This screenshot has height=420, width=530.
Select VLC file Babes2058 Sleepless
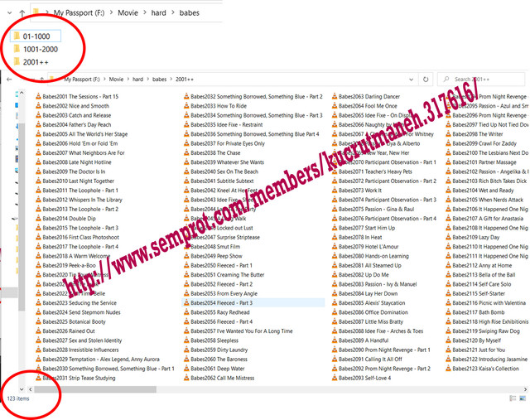tap(211, 340)
